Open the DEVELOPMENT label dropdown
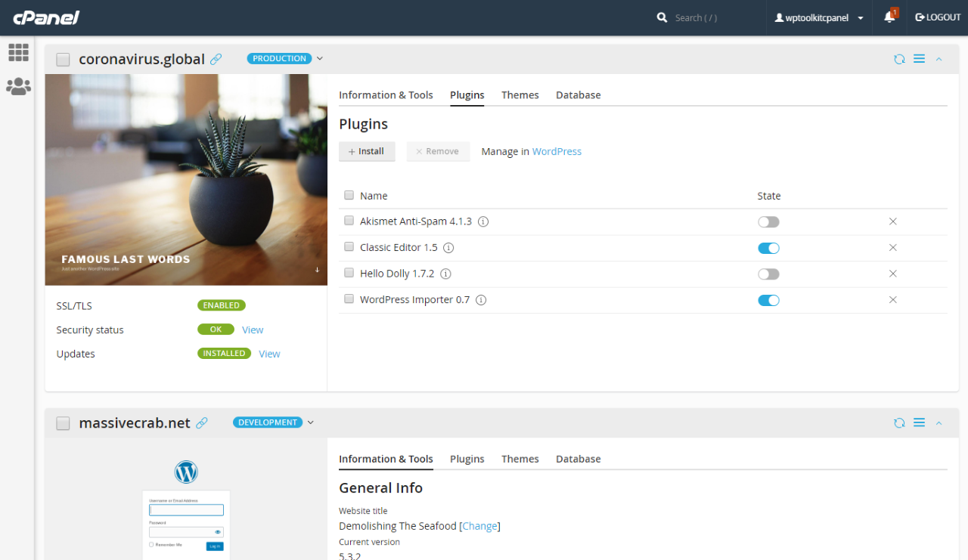This screenshot has height=560, width=968. (310, 422)
